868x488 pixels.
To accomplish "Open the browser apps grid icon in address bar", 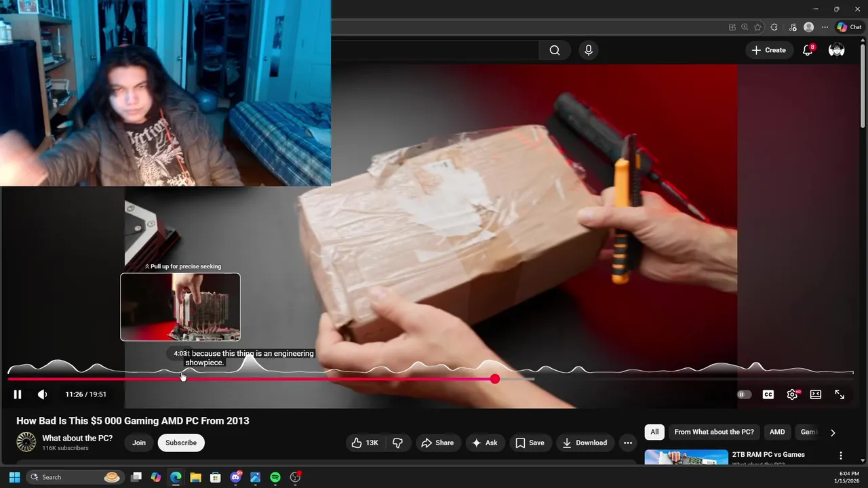I will point(732,27).
